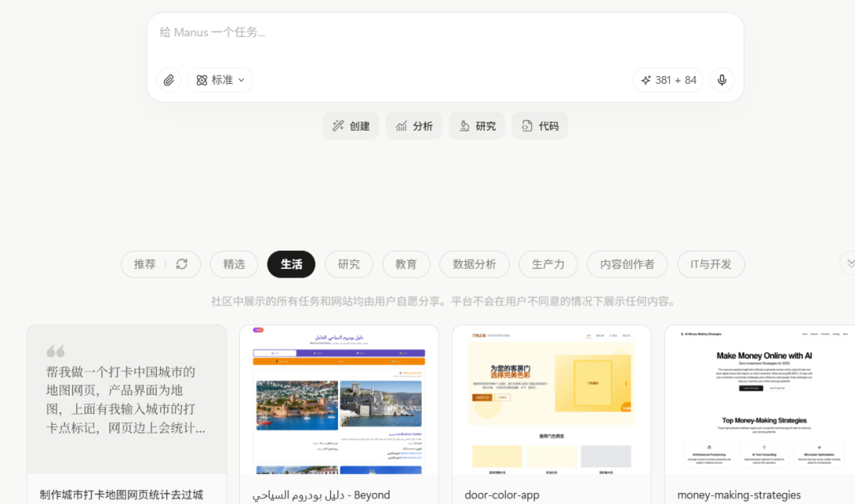Screen dimensions: 855x504
Task: Expand the hidden categories via right-edge chevron
Action: (849, 262)
